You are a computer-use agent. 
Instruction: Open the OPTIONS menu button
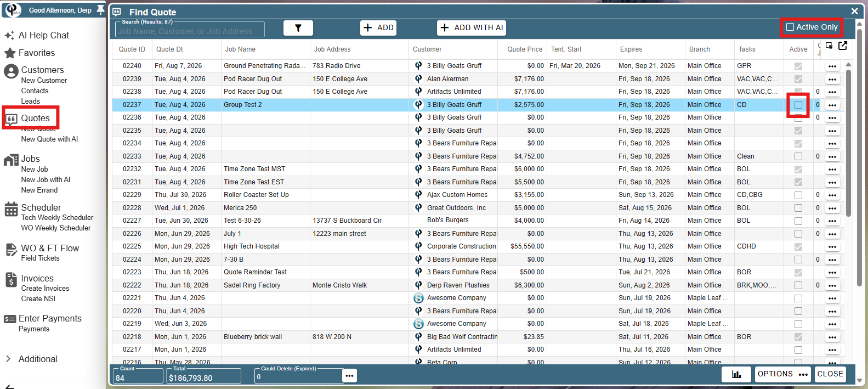(784, 374)
